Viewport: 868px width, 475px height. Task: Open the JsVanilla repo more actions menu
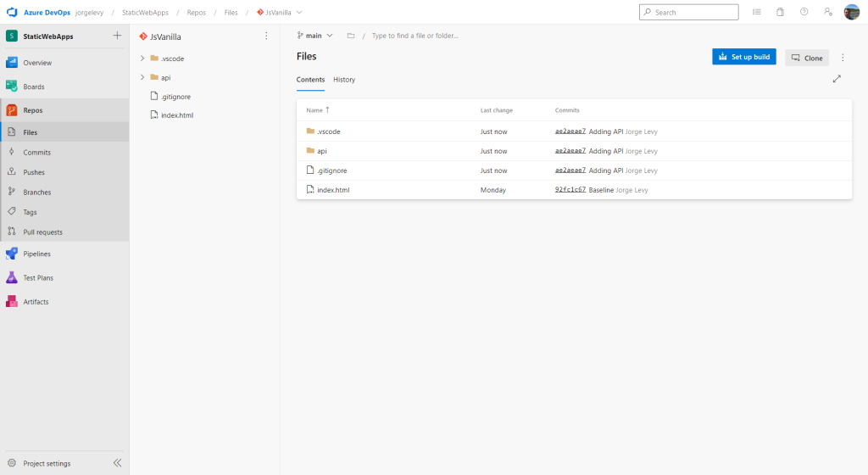coord(266,36)
